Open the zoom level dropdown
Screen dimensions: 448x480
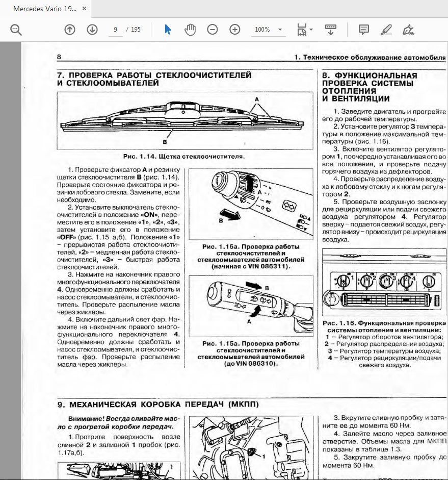(279, 31)
